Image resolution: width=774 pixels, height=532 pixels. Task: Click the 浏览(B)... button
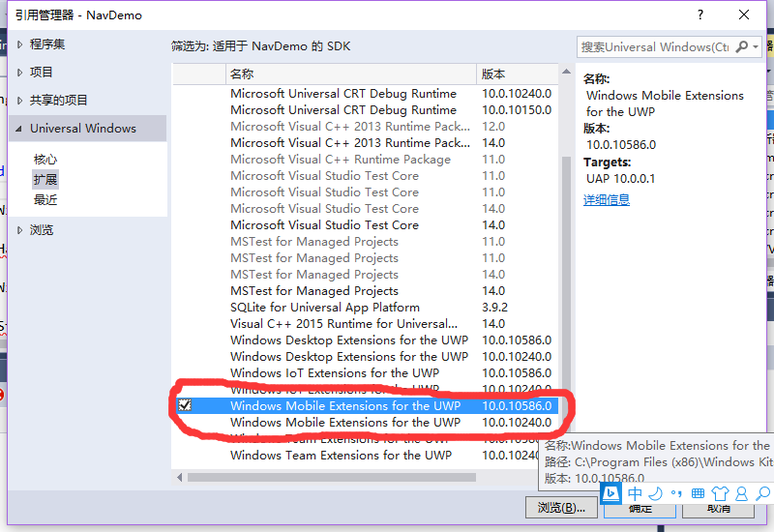pos(561,507)
